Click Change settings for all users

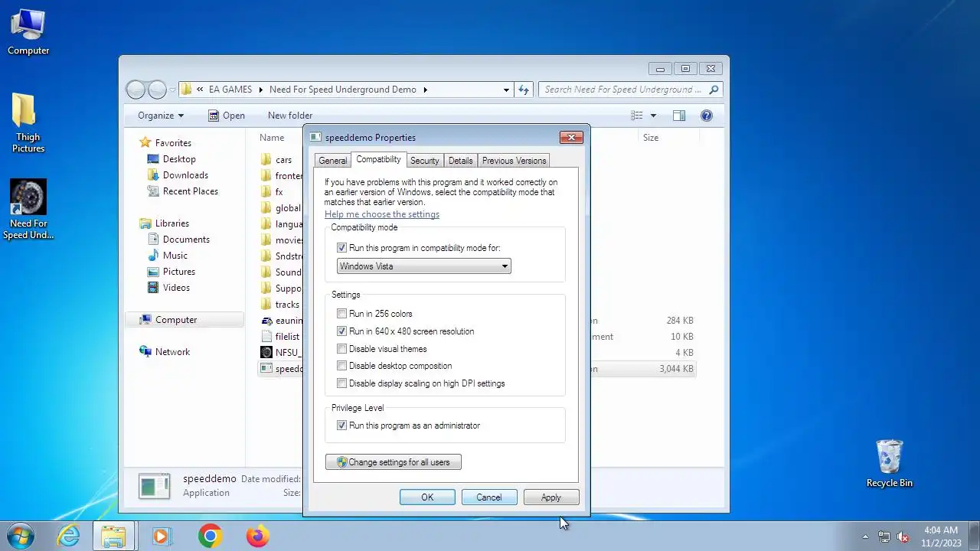(394, 462)
